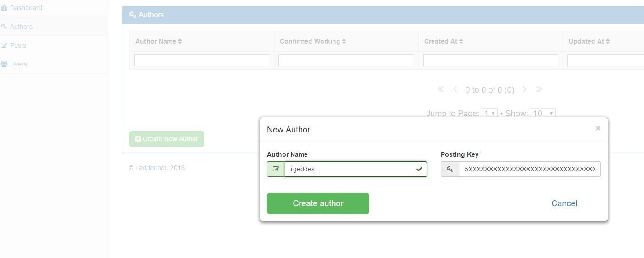644x258 pixels.
Task: Go to the last page of authors
Action: point(539,89)
